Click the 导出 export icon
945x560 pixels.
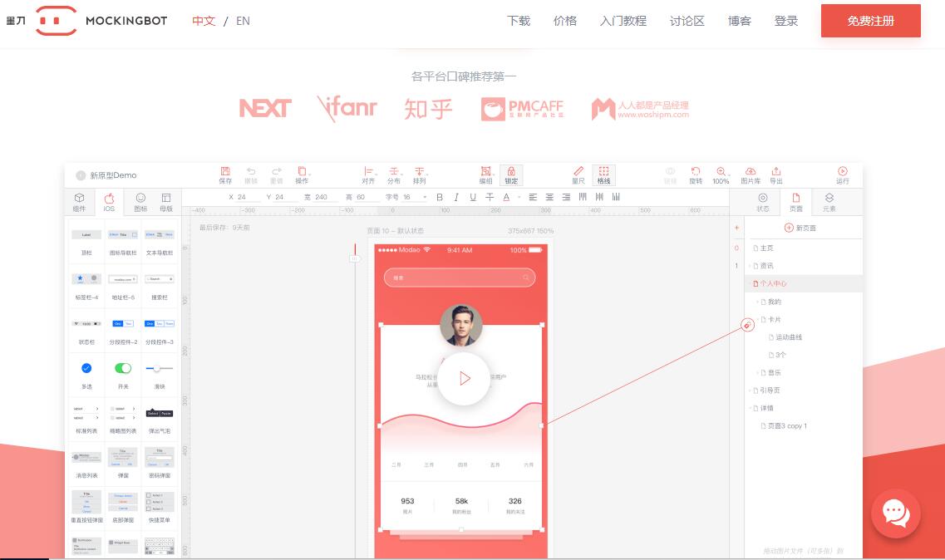776,174
